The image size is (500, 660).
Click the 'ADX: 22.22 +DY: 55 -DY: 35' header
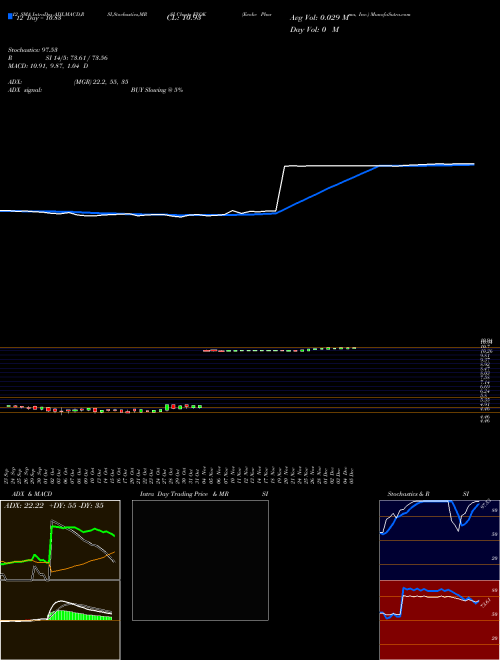54,506
